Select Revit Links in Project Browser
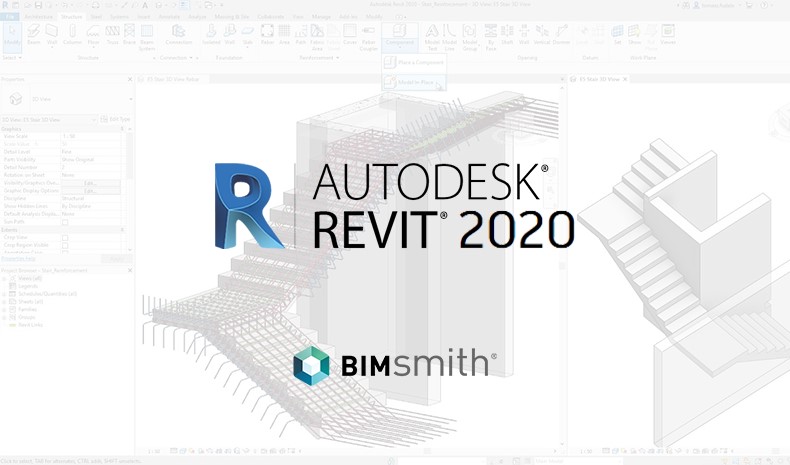The image size is (790, 465). tap(30, 325)
